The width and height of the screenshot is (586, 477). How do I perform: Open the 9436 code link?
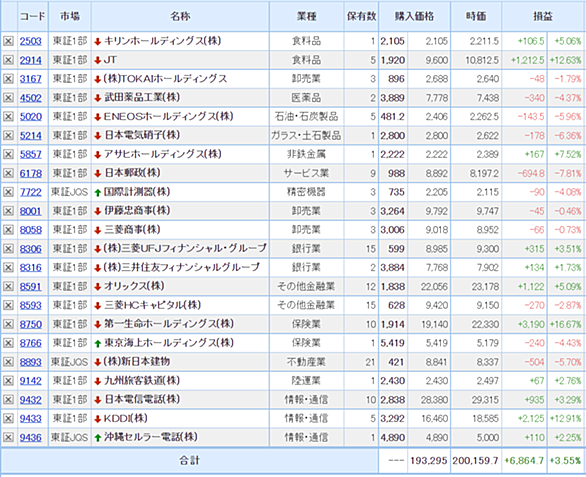click(31, 437)
